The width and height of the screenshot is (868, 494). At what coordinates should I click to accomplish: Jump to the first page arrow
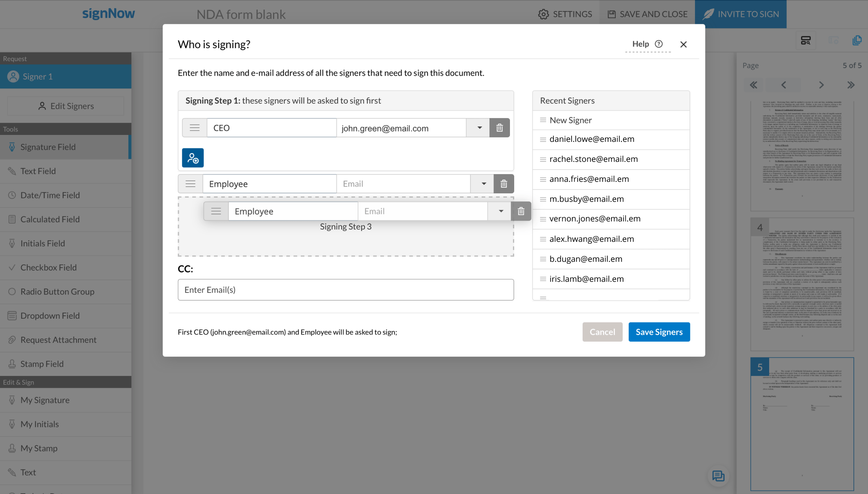coord(753,85)
